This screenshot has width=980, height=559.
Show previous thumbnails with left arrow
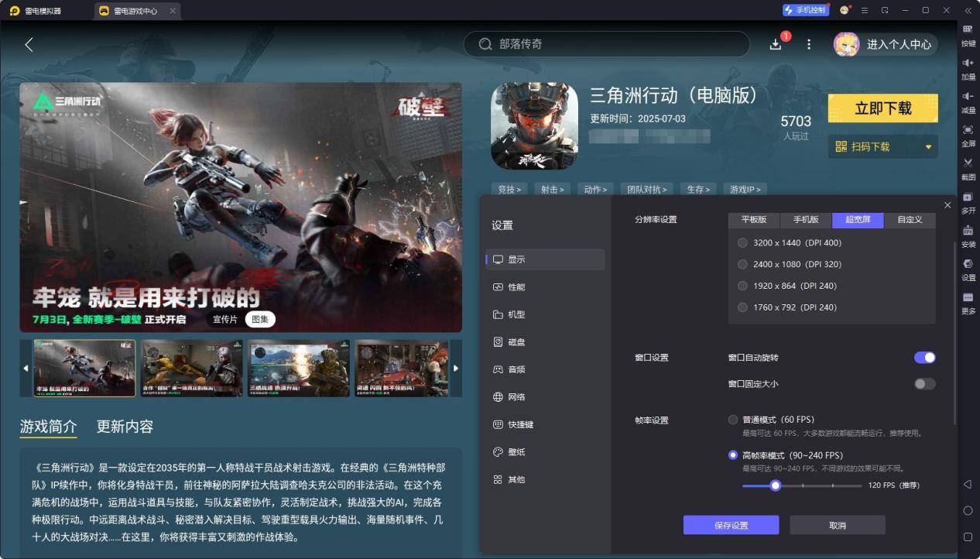point(26,369)
